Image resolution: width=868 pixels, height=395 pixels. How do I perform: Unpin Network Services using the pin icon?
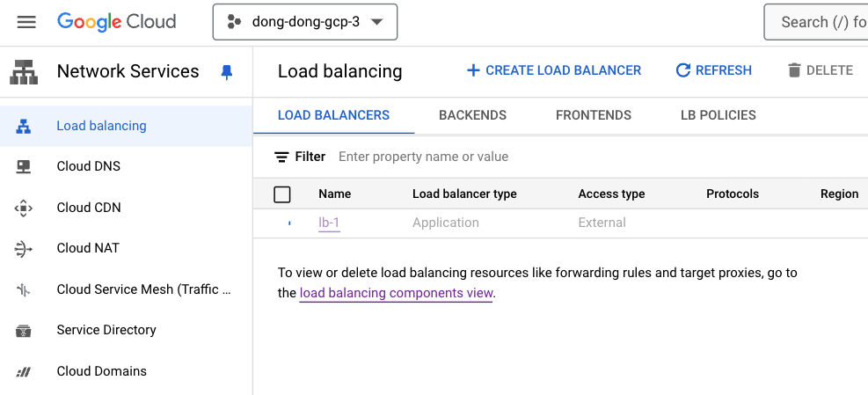click(227, 72)
